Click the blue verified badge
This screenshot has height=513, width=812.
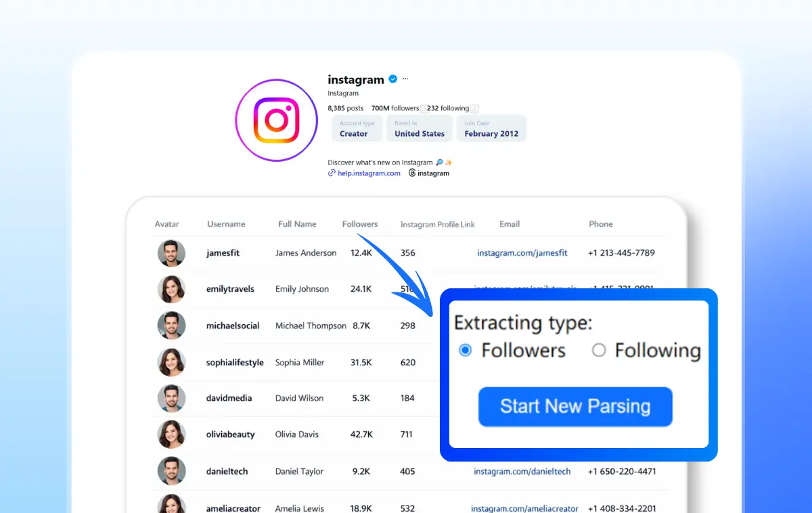(392, 79)
